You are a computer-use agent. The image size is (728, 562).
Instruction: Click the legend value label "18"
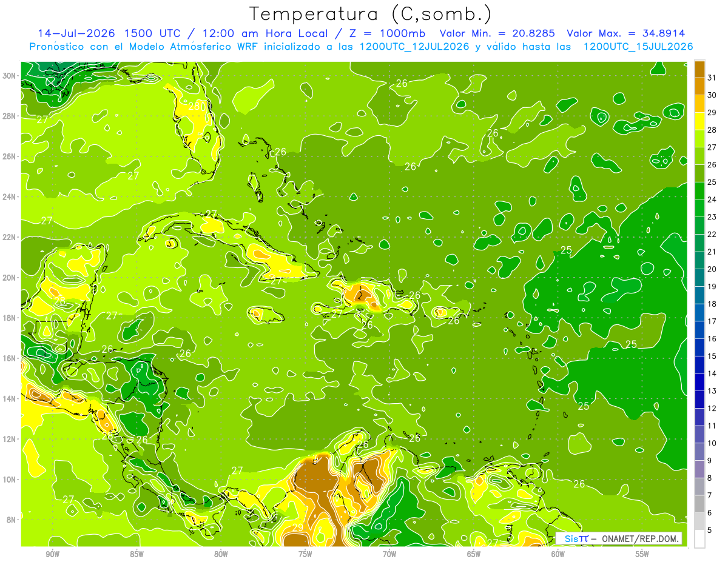[x=712, y=304]
